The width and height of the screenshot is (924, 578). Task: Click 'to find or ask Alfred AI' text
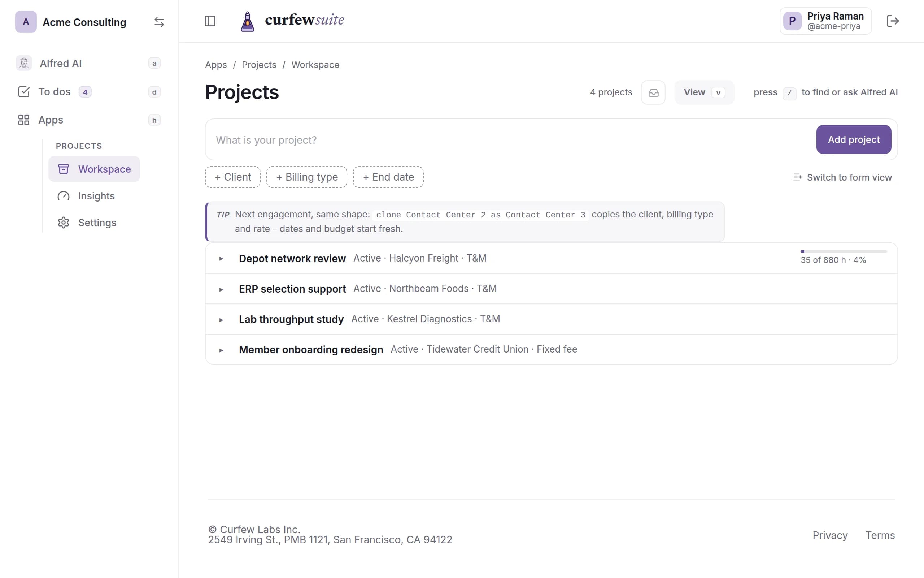coord(850,92)
